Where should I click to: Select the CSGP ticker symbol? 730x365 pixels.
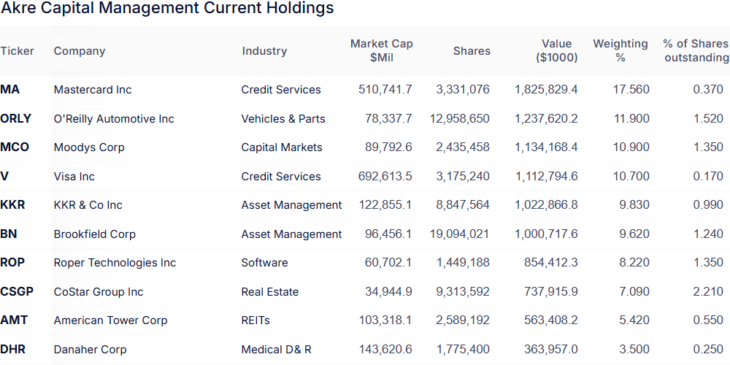17,292
